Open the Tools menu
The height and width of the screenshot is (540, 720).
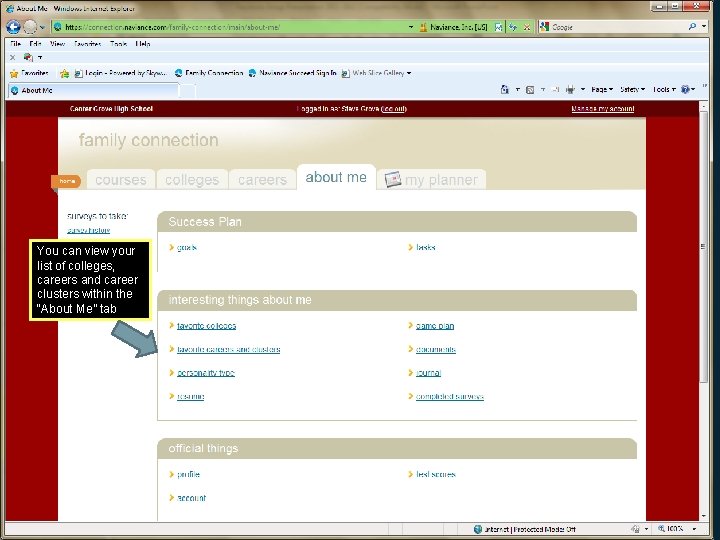click(x=118, y=44)
